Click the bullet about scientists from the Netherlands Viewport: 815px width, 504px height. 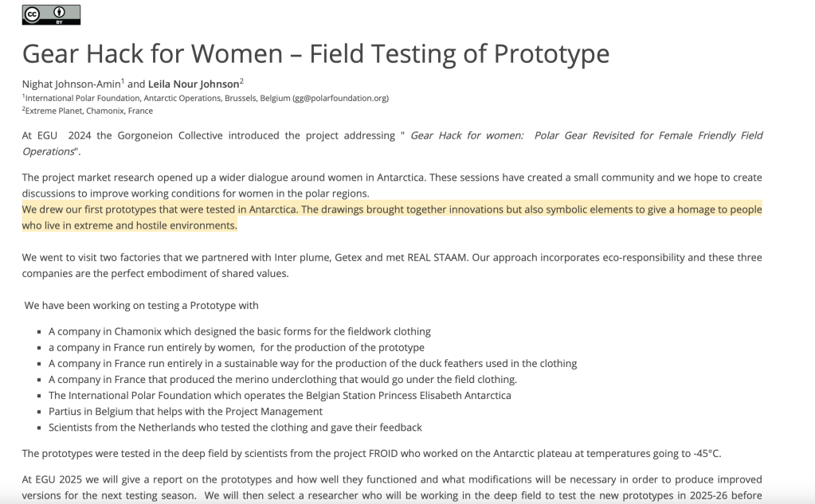[234, 427]
